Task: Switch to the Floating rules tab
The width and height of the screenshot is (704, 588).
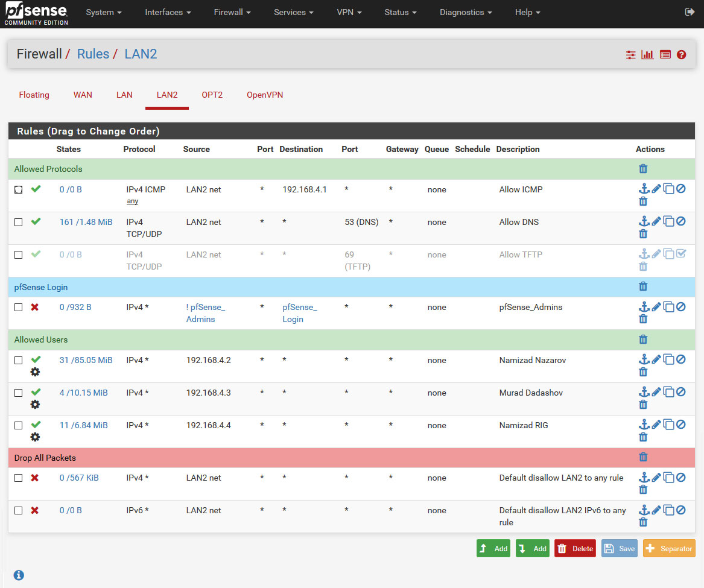Action: click(34, 95)
